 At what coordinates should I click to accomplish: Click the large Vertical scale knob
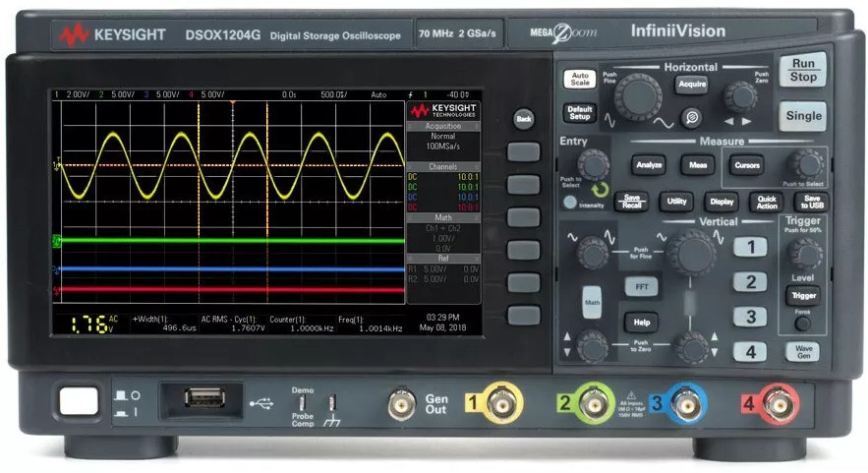pos(690,253)
